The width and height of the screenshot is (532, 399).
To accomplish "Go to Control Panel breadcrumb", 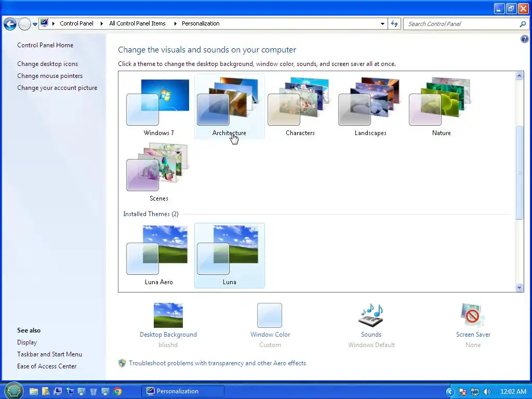I will [76, 23].
